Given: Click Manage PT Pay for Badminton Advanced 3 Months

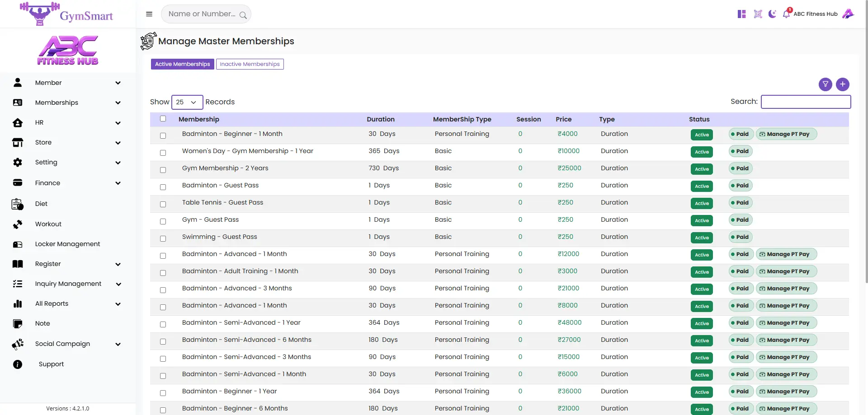Looking at the screenshot, I should 786,289.
